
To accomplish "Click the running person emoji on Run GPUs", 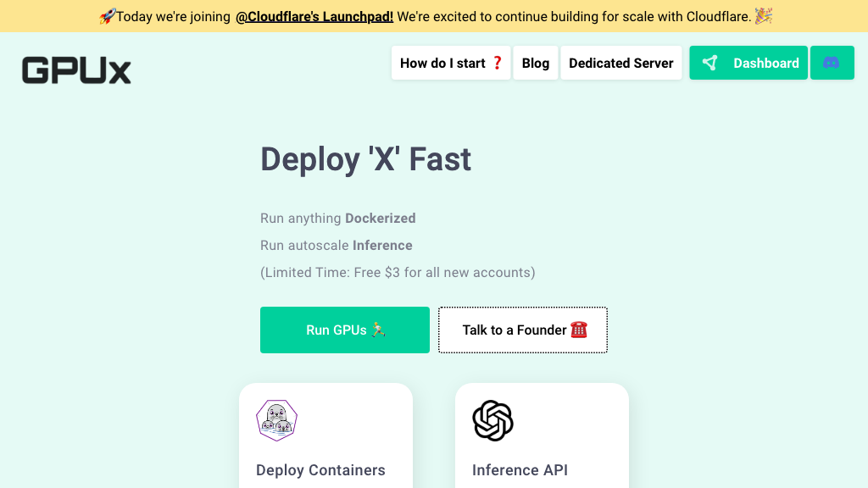I will pyautogui.click(x=376, y=330).
